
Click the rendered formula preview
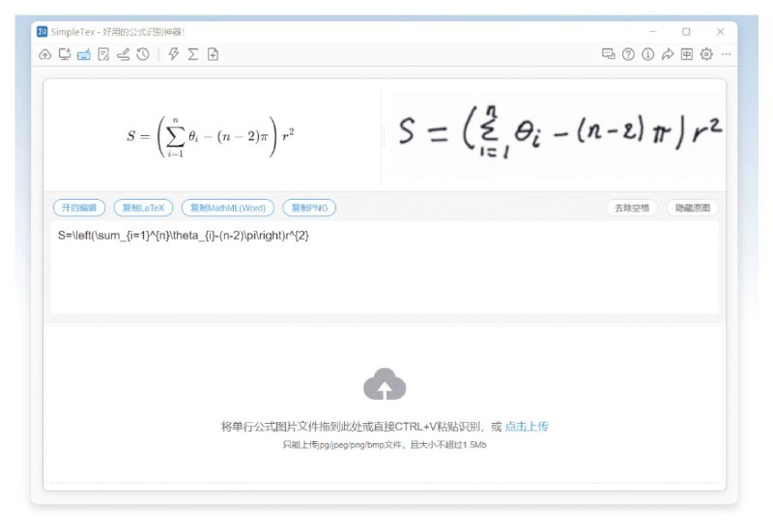click(211, 136)
